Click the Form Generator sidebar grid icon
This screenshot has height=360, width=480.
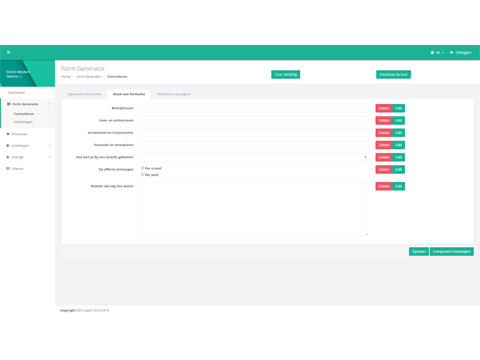[9, 104]
